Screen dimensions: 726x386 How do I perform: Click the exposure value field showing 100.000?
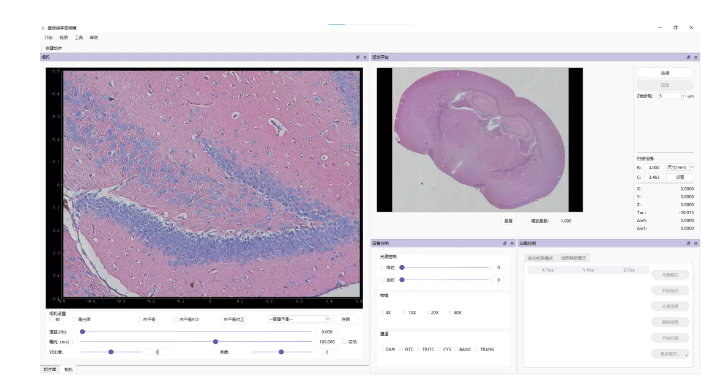[x=327, y=342]
